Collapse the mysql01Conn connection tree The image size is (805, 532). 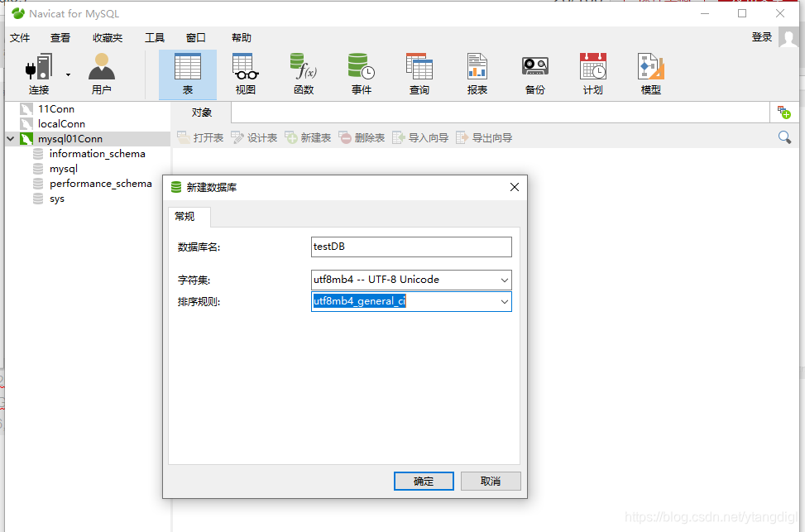pyautogui.click(x=8, y=138)
